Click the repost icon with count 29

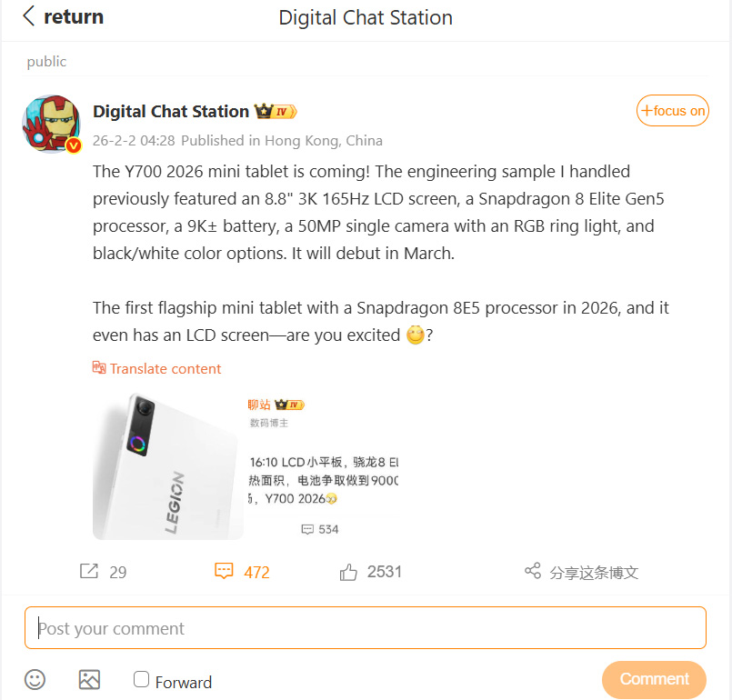(89, 571)
